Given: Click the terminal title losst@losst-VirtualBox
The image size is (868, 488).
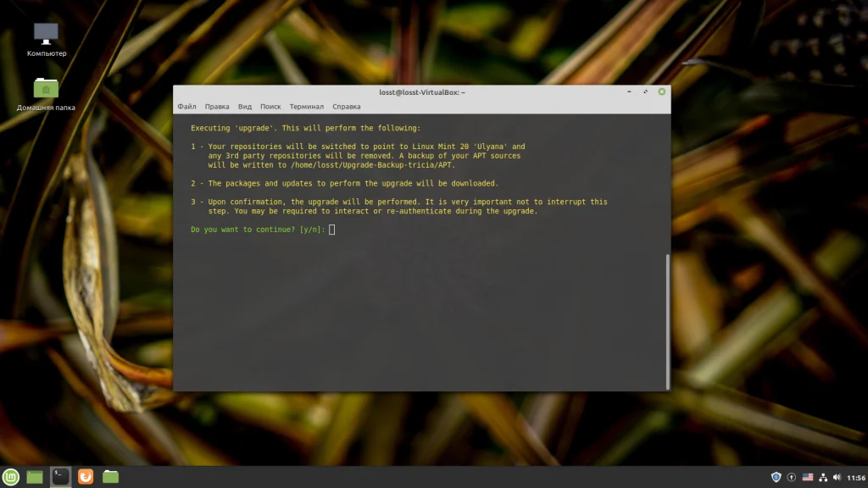Looking at the screenshot, I should (422, 92).
